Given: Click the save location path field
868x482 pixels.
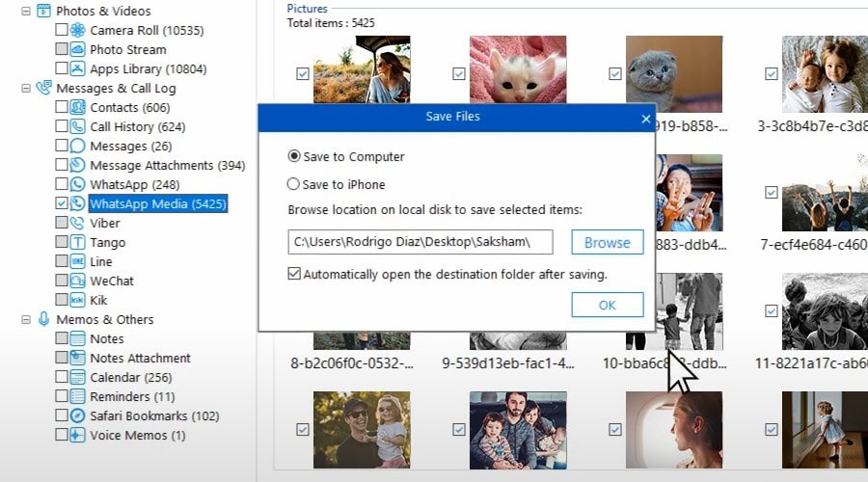Looking at the screenshot, I should coord(420,242).
